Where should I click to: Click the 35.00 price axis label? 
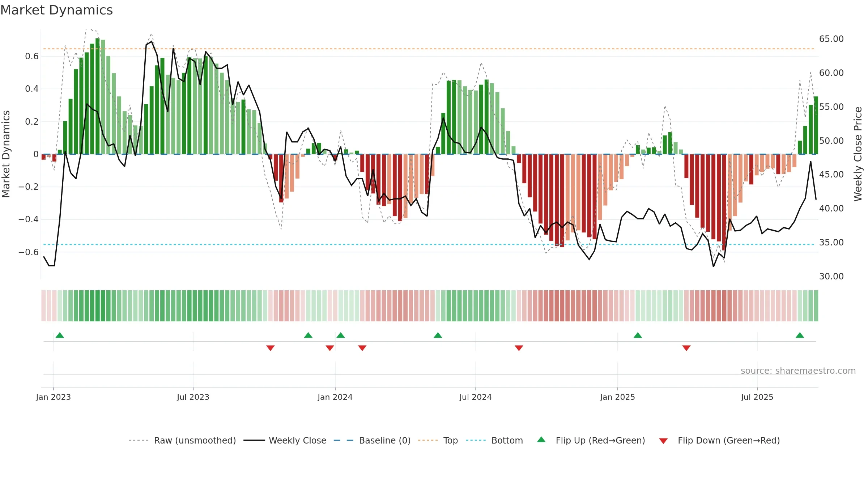coord(831,243)
